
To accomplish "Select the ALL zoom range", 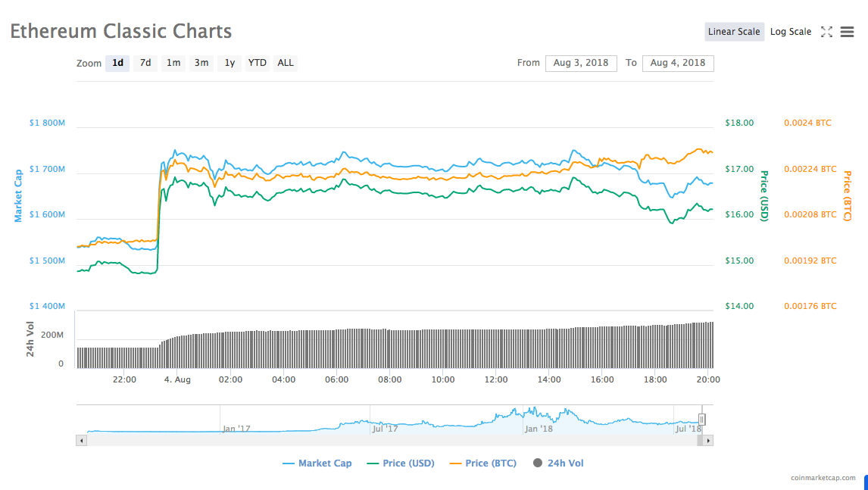I will coord(285,63).
